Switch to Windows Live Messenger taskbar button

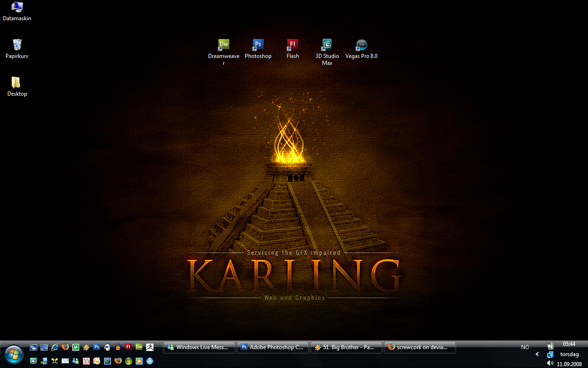(199, 347)
